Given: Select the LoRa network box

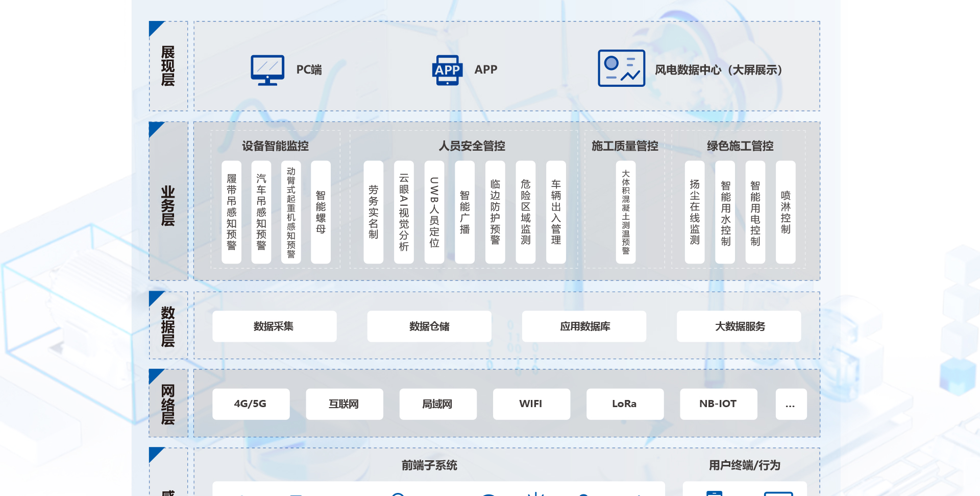Looking at the screenshot, I should pyautogui.click(x=625, y=404).
